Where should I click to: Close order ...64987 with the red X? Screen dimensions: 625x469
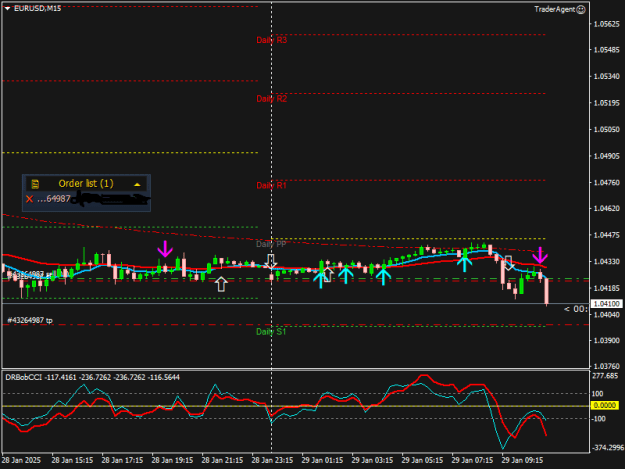click(x=29, y=199)
